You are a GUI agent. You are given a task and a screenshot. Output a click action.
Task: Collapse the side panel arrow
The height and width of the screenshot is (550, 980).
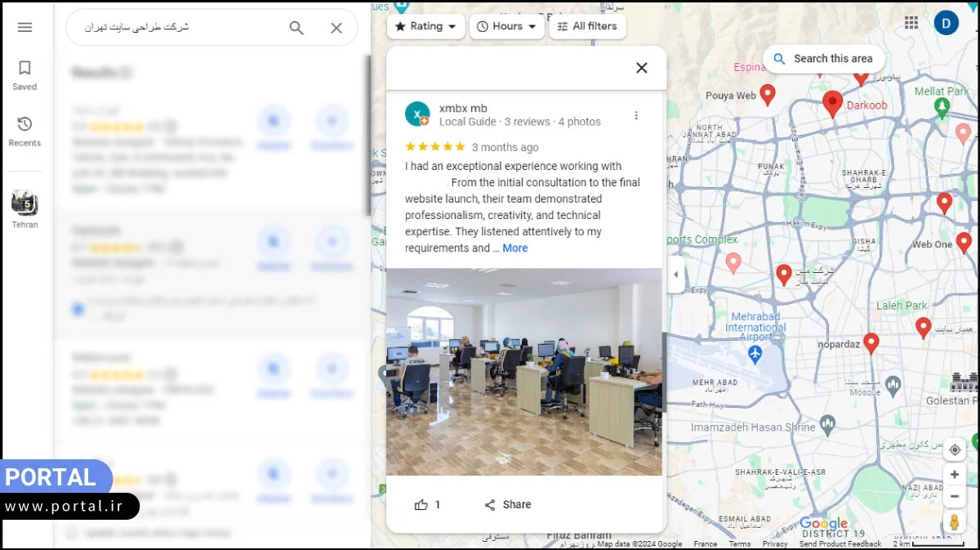coord(675,275)
